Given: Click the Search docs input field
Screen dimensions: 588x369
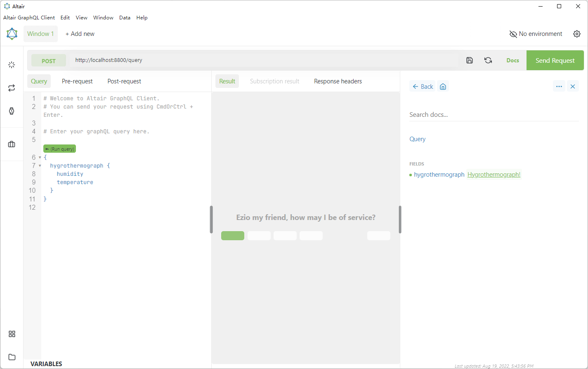Looking at the screenshot, I should click(494, 115).
